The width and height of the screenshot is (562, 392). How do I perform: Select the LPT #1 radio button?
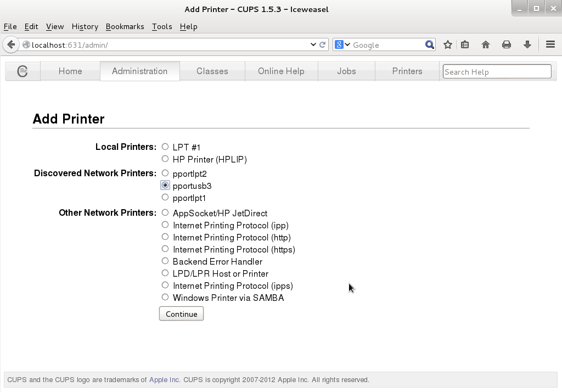click(x=165, y=147)
